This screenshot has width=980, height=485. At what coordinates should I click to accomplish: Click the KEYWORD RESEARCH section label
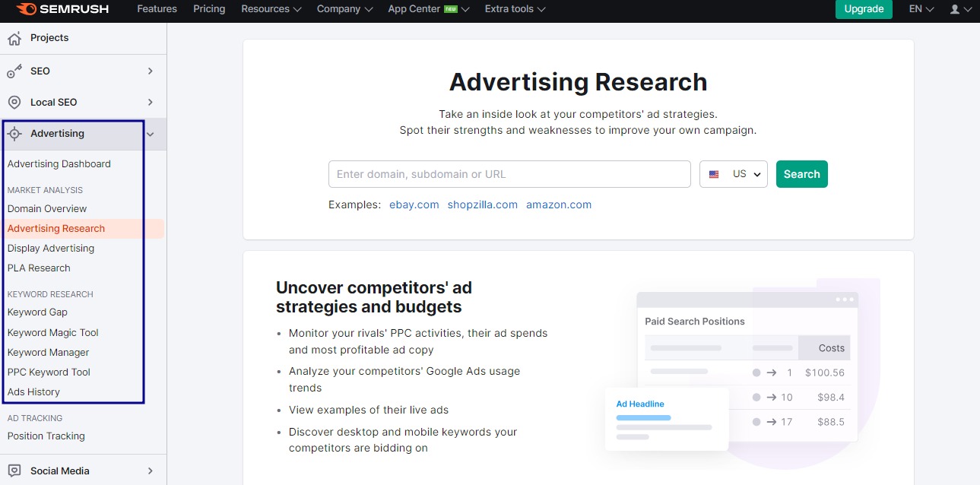tap(50, 294)
